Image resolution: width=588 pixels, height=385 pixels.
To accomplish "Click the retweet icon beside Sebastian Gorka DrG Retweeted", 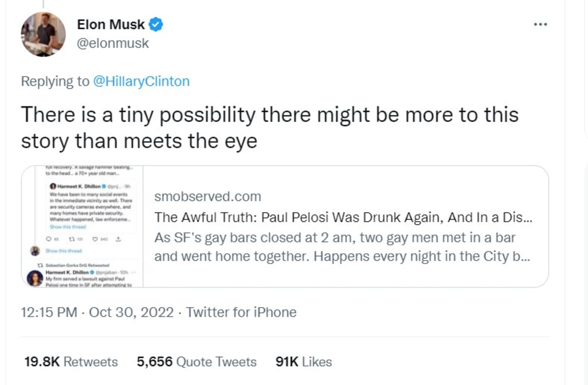I will [40, 265].
